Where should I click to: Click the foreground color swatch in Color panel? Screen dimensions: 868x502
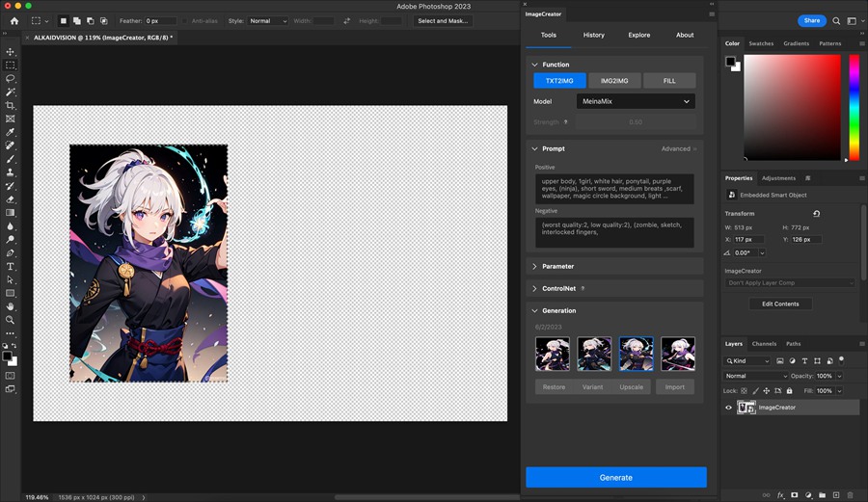point(730,62)
